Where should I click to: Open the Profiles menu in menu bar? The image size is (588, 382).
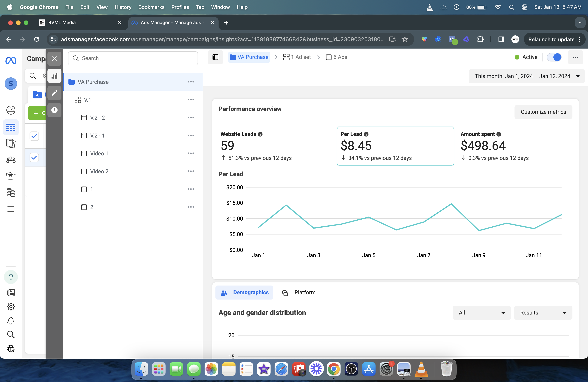click(180, 7)
